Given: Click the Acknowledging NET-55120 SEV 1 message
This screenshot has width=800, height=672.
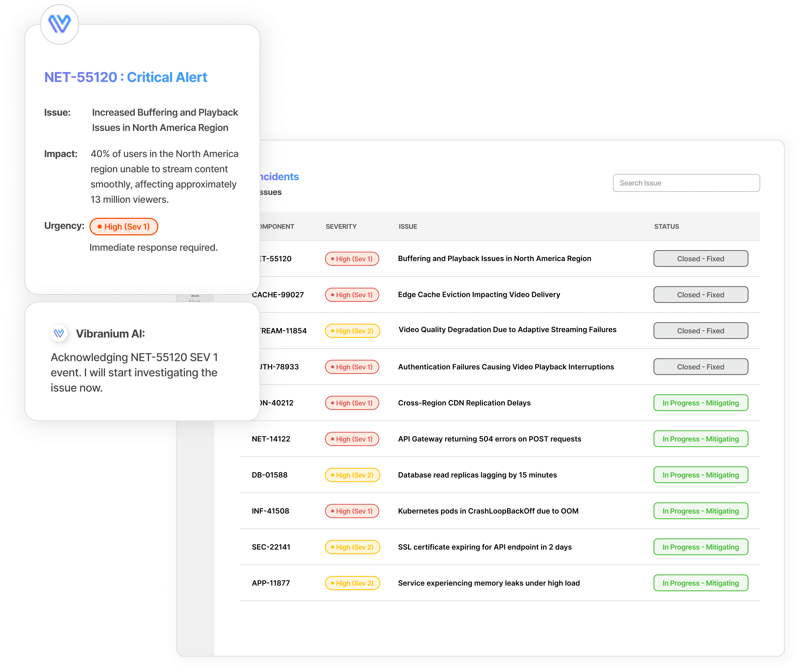Looking at the screenshot, I should [x=134, y=373].
